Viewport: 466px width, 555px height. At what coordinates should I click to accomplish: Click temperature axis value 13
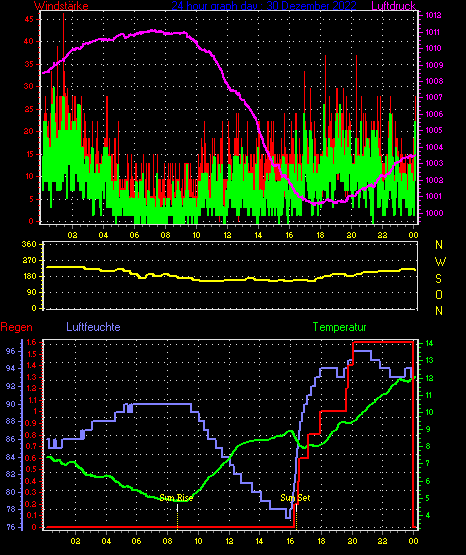pos(429,360)
